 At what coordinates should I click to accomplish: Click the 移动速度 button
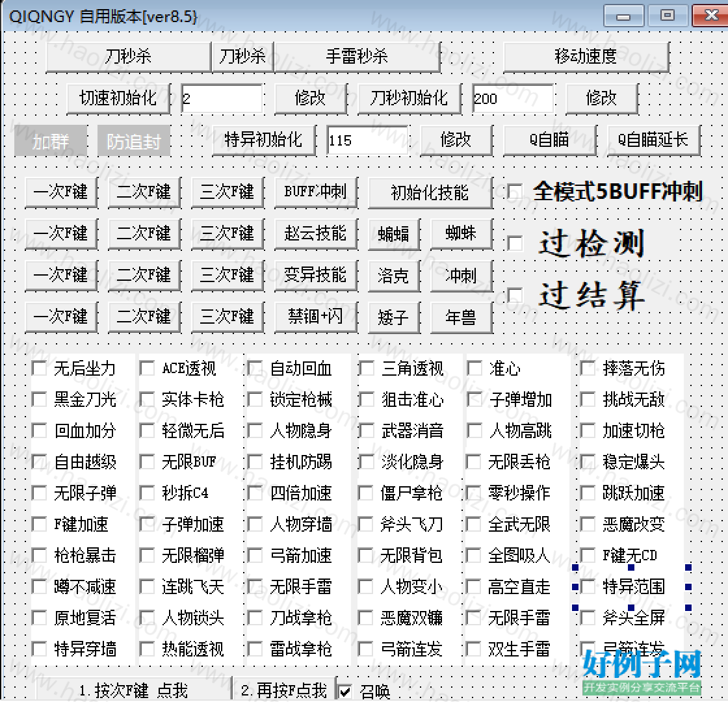tap(586, 57)
